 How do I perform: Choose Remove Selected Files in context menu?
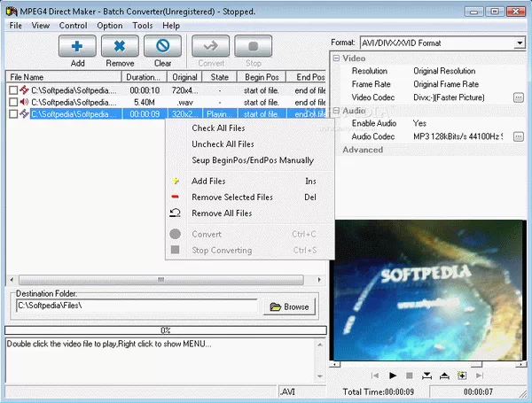tap(250, 197)
